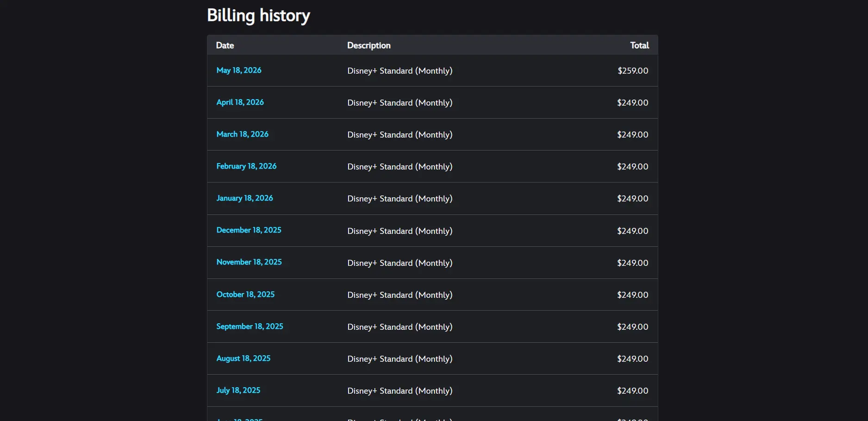Open the August 18, 2025 invoice link

click(x=244, y=358)
